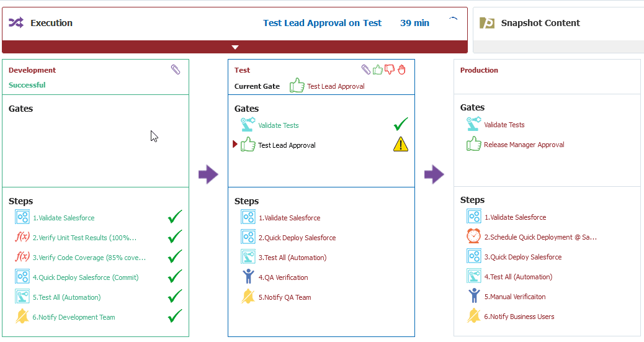Click red current gate marker arrow

[235, 144]
